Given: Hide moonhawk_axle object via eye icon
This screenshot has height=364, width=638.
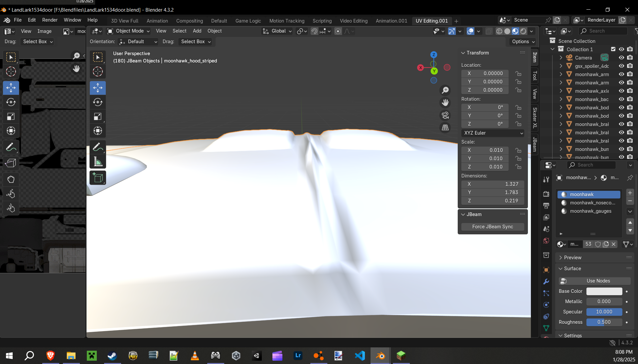Looking at the screenshot, I should (621, 91).
